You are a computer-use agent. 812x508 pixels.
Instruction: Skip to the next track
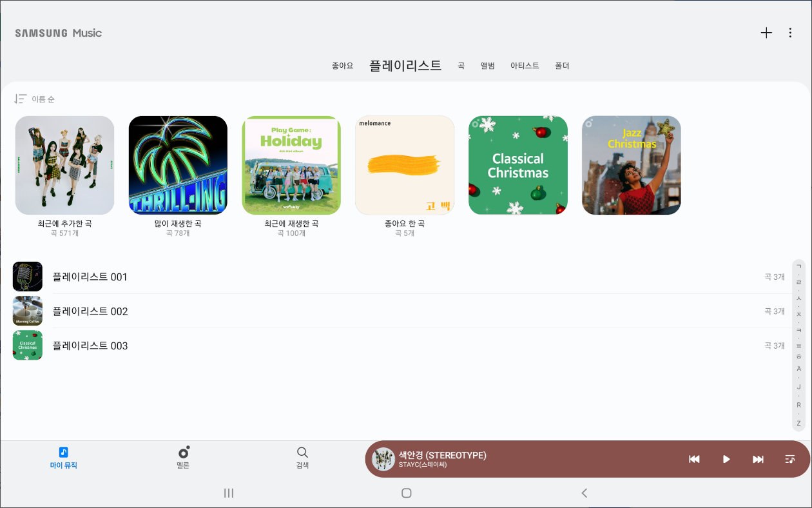point(757,459)
